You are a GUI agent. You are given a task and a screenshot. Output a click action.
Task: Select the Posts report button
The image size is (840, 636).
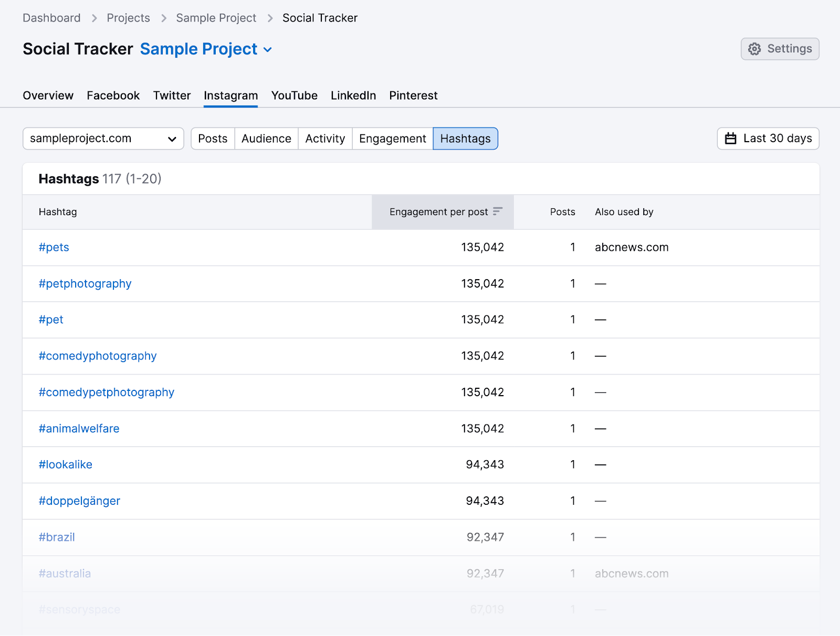tap(213, 139)
